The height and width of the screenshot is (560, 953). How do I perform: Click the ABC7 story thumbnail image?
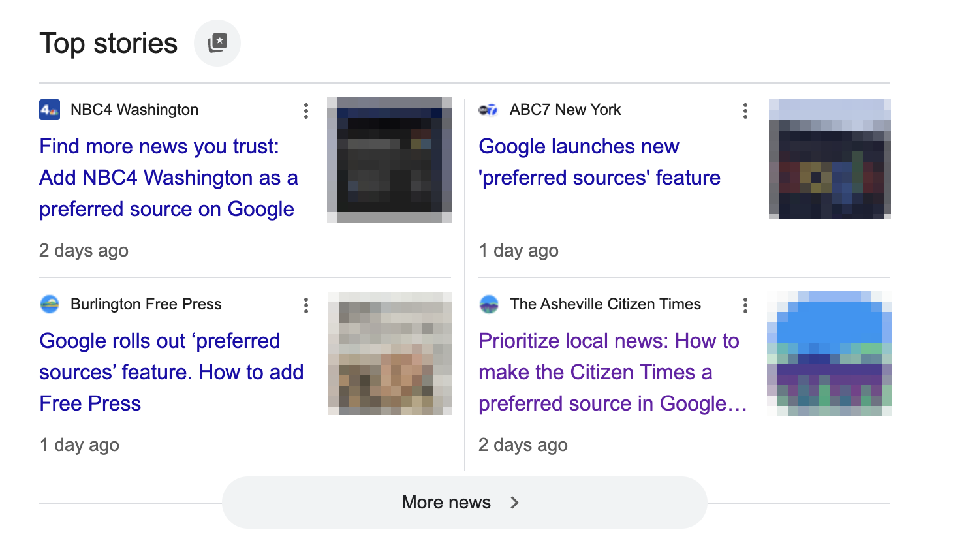[x=829, y=159]
